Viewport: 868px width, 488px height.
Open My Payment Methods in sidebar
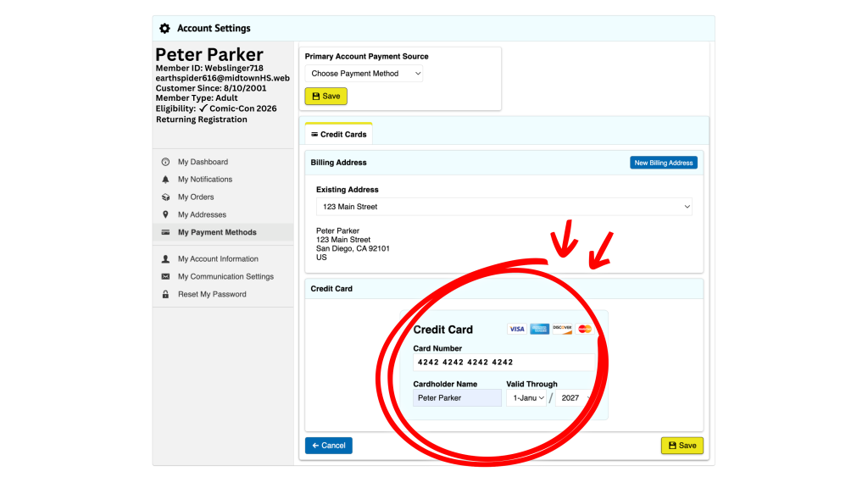(217, 233)
